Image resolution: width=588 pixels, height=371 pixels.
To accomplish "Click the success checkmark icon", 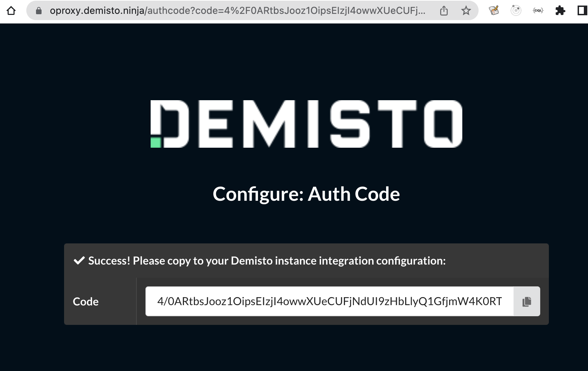I will (79, 260).
